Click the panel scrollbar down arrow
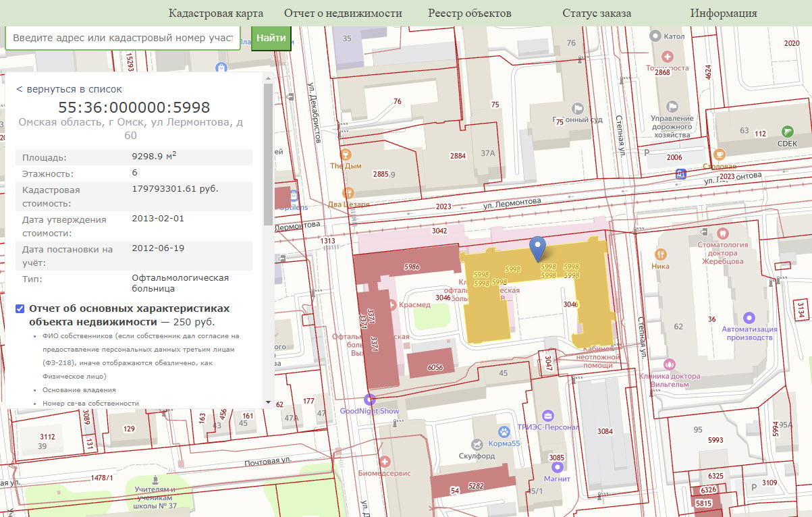This screenshot has width=812, height=517. pos(268,402)
